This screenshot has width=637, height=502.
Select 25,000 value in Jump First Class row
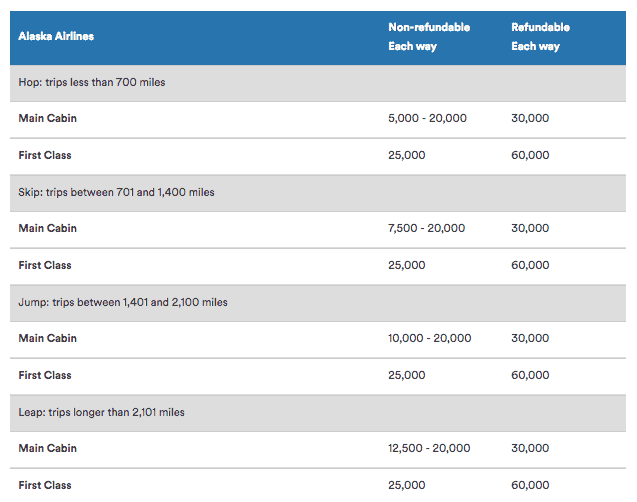[x=407, y=375]
